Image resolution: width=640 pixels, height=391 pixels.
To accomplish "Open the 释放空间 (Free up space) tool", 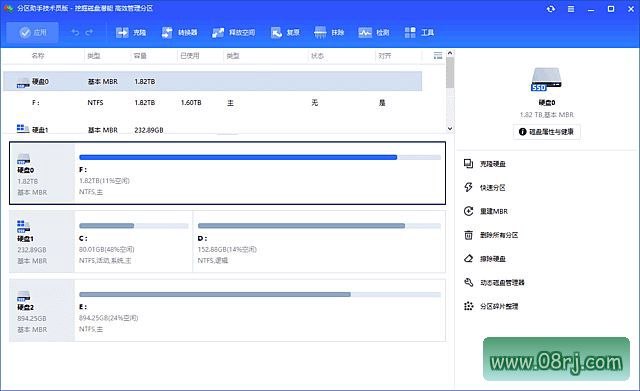I will pyautogui.click(x=233, y=33).
